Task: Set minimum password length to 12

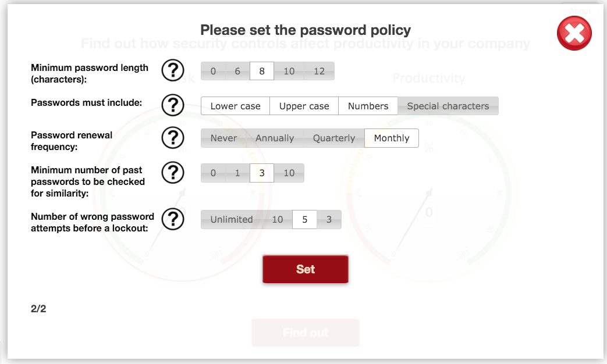Action: 319,71
